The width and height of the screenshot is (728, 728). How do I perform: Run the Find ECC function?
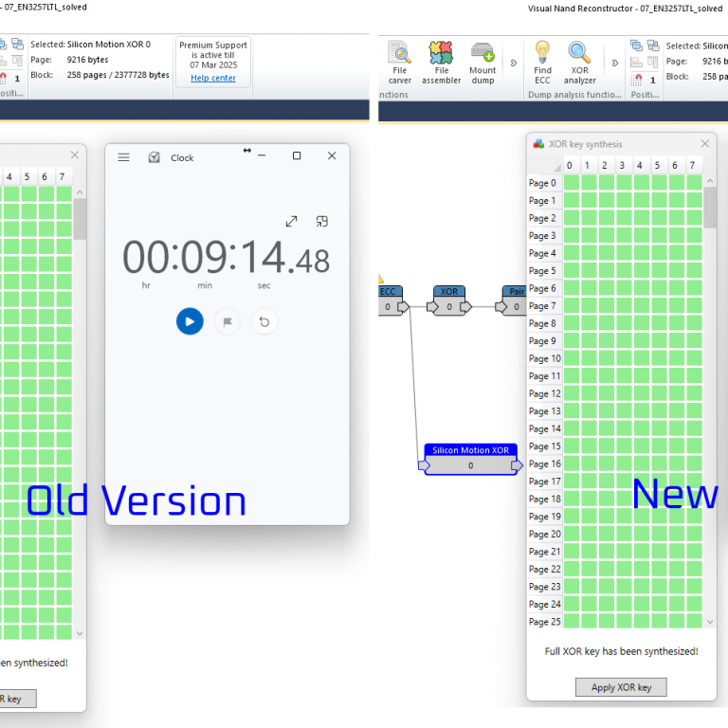coord(542,63)
